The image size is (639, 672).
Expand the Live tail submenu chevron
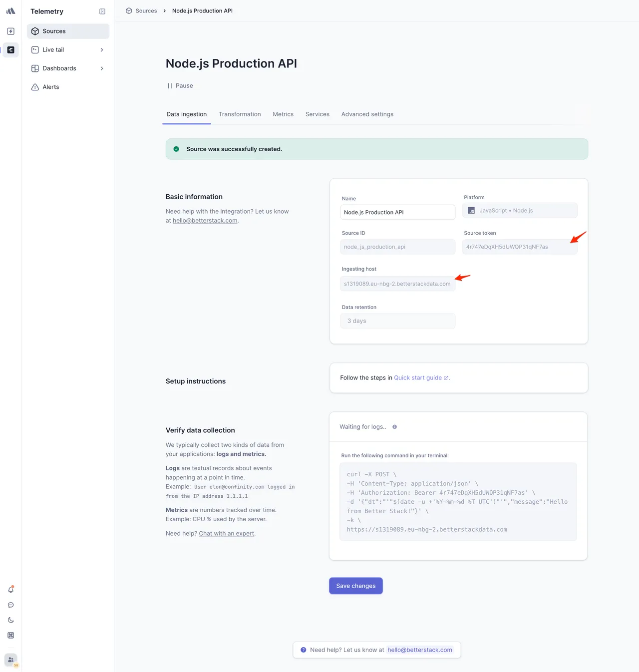[x=102, y=50]
